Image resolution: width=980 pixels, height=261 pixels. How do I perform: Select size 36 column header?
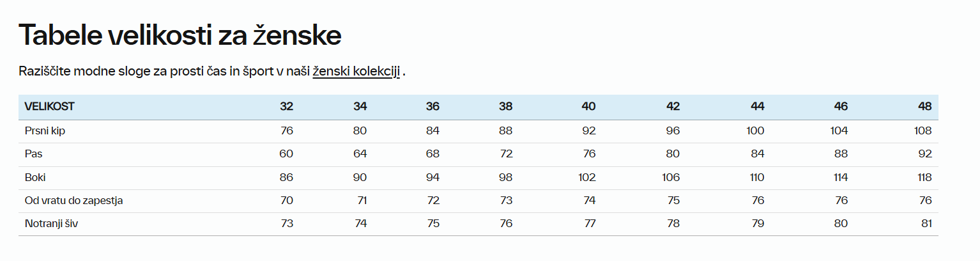click(x=433, y=107)
